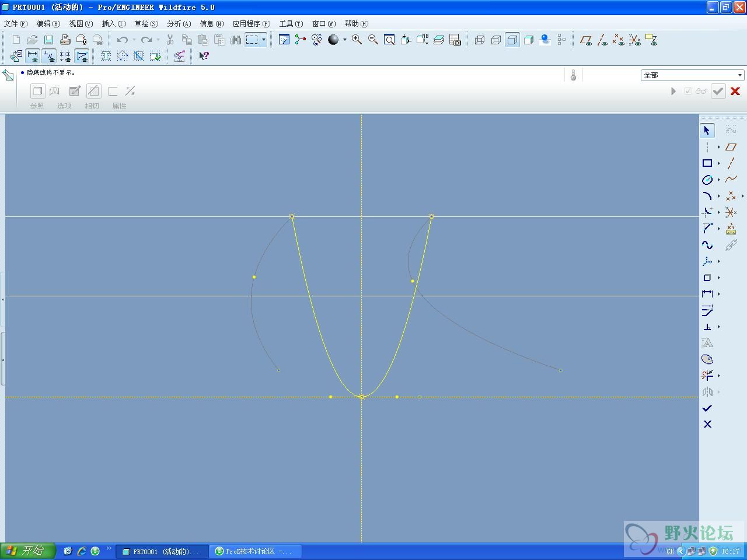Screen dimensions: 747x560
Task: Click the undo arrow icon
Action: [x=122, y=40]
